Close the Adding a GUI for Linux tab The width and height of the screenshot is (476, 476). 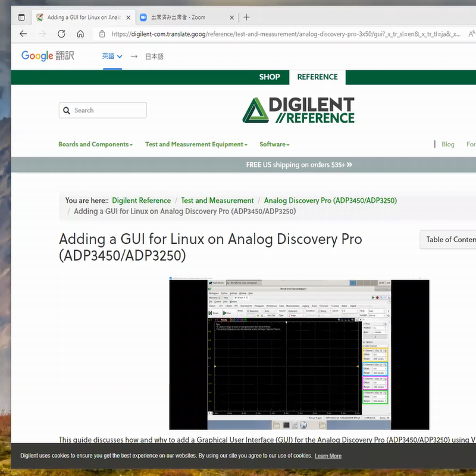(x=129, y=17)
